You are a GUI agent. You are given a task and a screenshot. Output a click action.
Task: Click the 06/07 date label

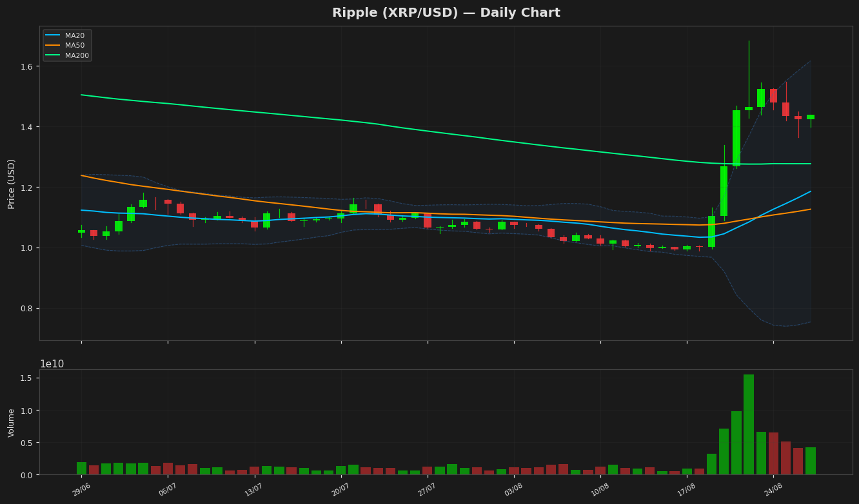coord(168,490)
